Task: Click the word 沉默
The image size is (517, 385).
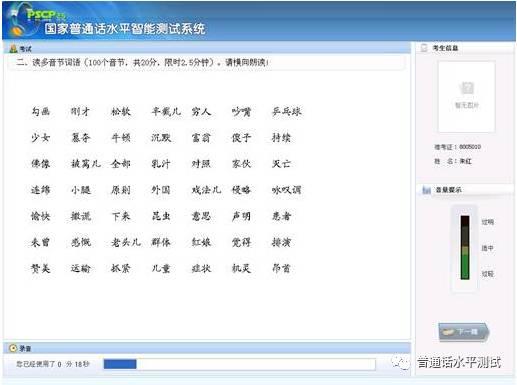Action: [x=161, y=137]
